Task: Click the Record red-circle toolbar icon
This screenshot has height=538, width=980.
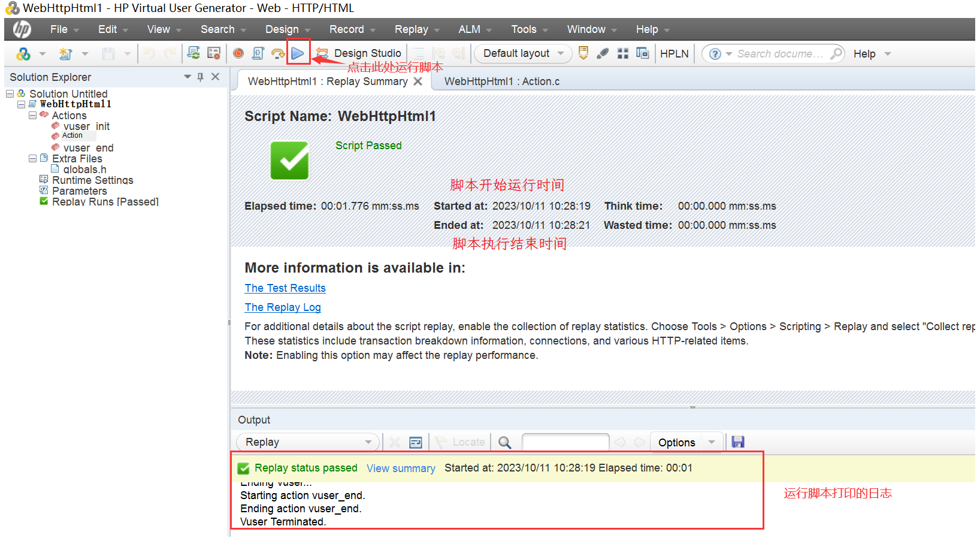Action: (238, 53)
